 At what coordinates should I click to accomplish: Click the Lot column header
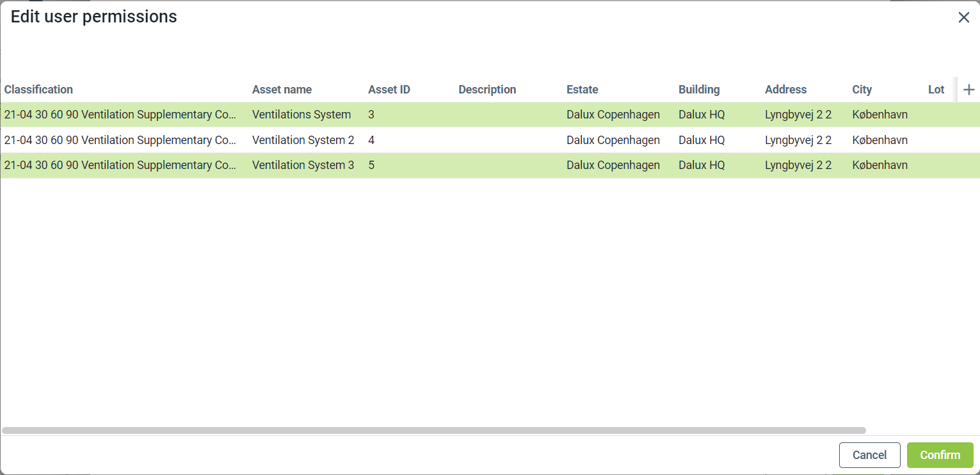coord(936,90)
